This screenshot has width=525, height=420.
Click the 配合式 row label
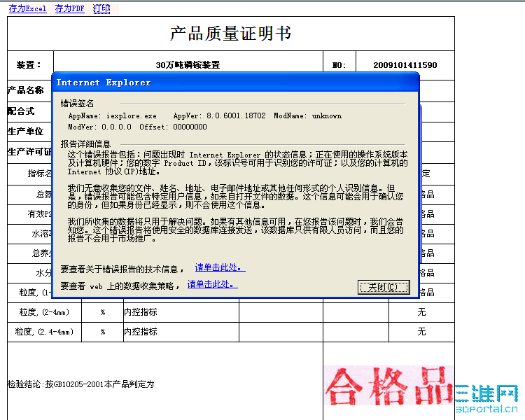pos(21,111)
